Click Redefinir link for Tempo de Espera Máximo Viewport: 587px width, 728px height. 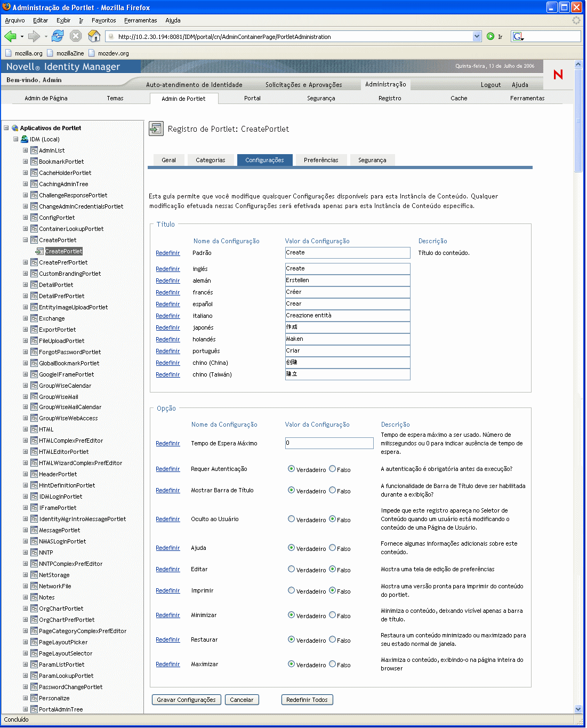click(x=168, y=443)
